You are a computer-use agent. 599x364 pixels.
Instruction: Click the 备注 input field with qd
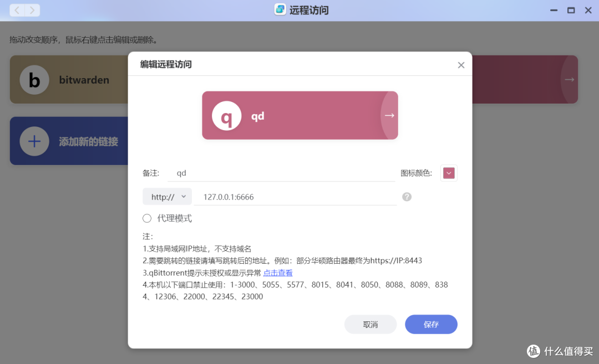pos(282,173)
